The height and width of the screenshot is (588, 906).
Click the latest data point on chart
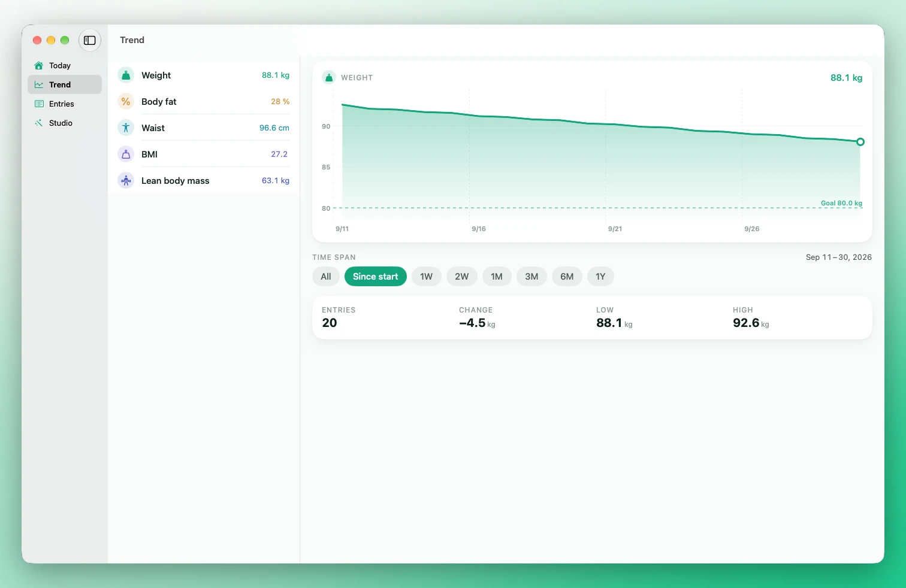pyautogui.click(x=860, y=142)
